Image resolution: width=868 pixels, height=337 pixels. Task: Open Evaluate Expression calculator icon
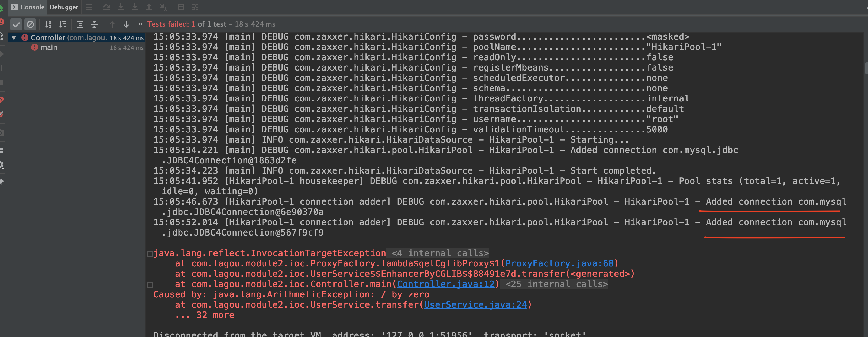click(181, 7)
